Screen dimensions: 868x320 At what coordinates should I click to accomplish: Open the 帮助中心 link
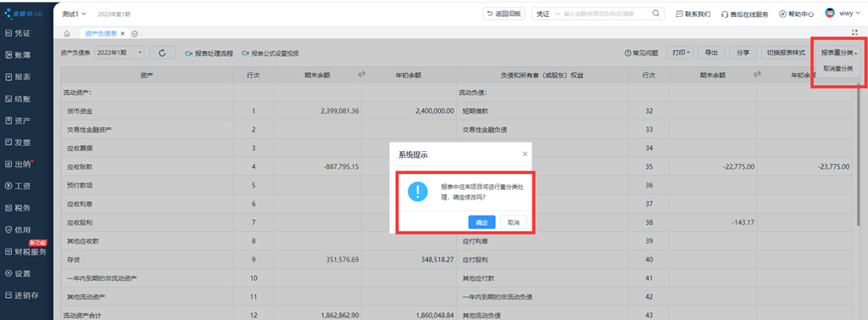(x=796, y=14)
